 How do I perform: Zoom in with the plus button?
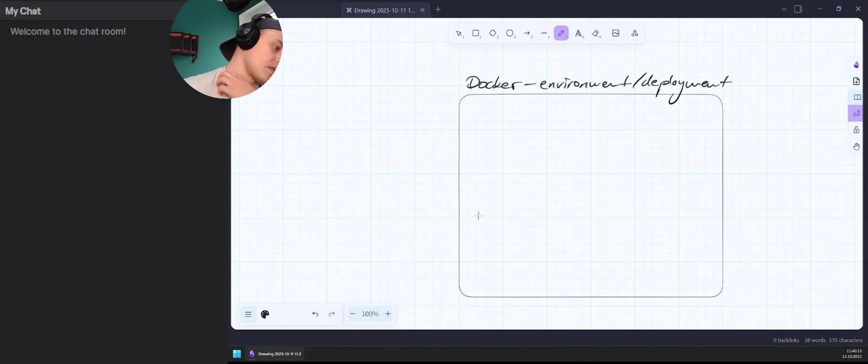388,314
